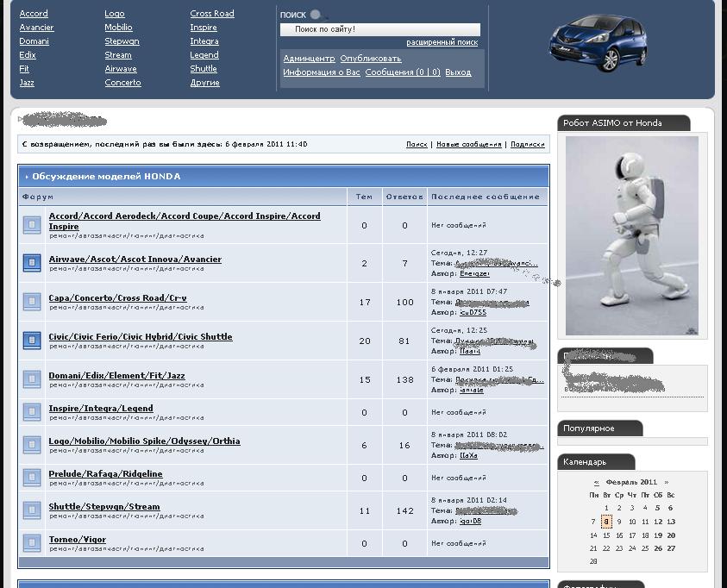Open the Inspire model link in header

coord(203,28)
